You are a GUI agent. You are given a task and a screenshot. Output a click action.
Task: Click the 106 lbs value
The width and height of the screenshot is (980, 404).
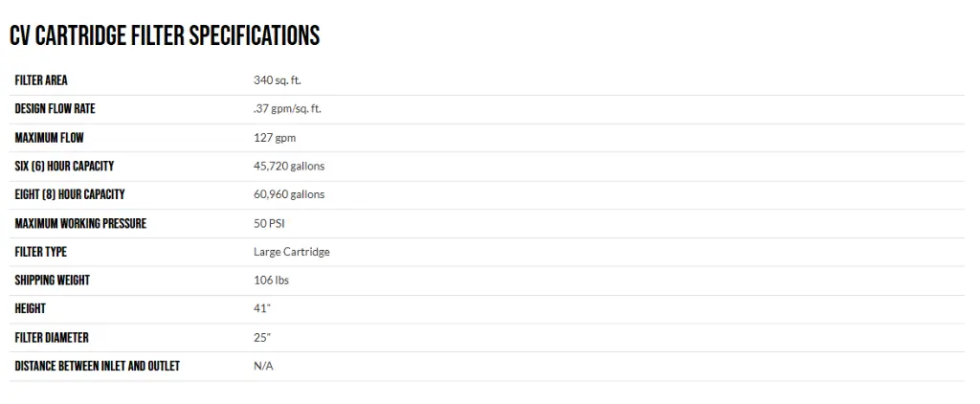[x=271, y=281]
